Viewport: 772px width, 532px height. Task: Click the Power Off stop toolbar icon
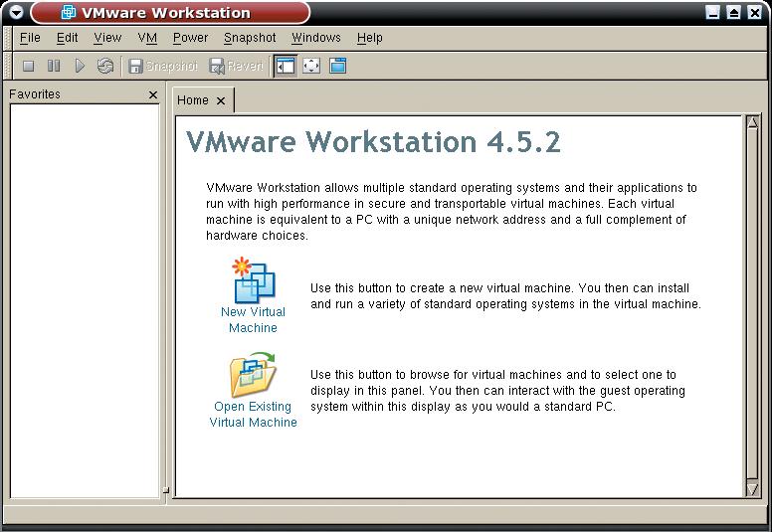(x=28, y=66)
